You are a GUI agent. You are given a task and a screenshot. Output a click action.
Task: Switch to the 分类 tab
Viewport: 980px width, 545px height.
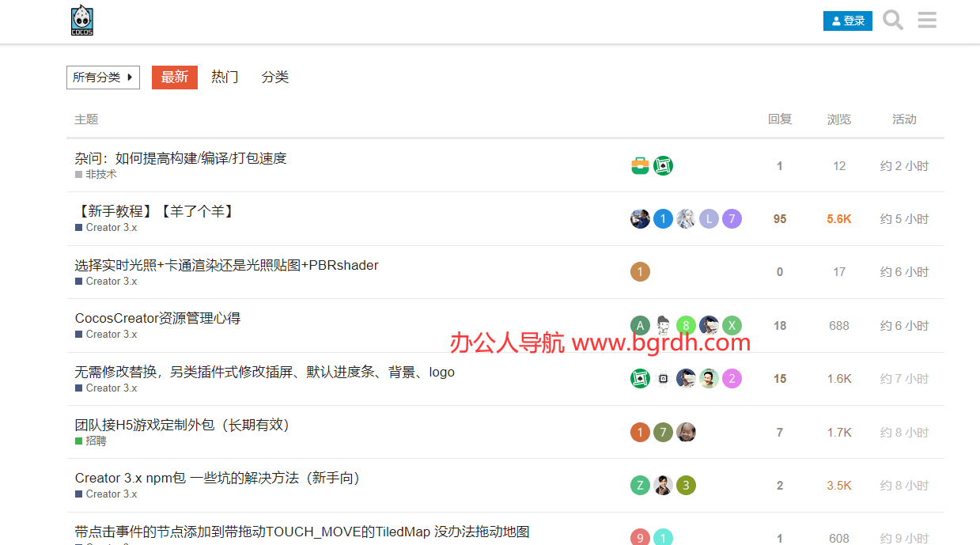(275, 78)
